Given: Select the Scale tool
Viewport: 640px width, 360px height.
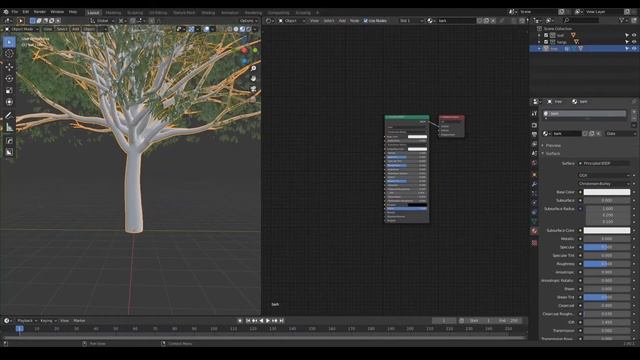Looking at the screenshot, I should pos(9,90).
